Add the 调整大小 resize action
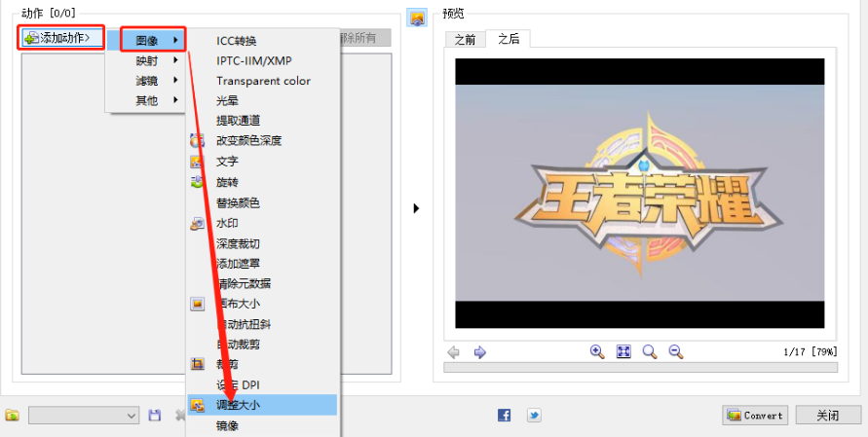This screenshot has height=437, width=868. tap(262, 405)
